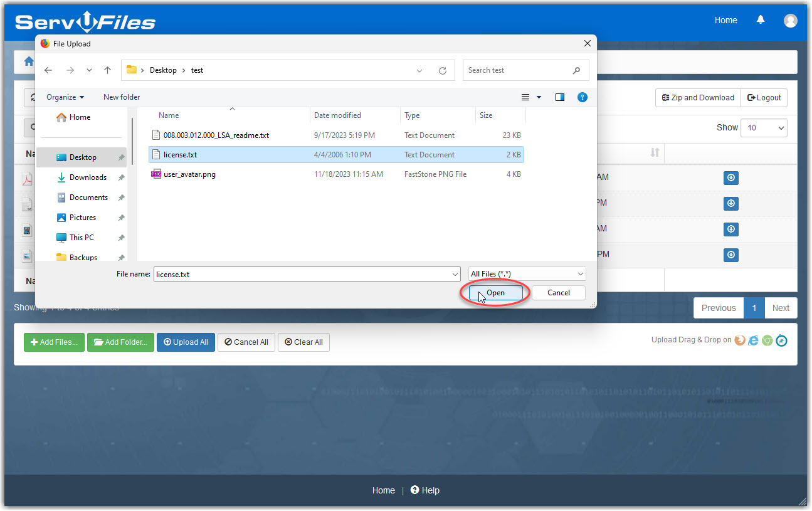Click the PNG icon beside user_avatar.png
The width and height of the screenshot is (812, 511).
click(x=156, y=174)
